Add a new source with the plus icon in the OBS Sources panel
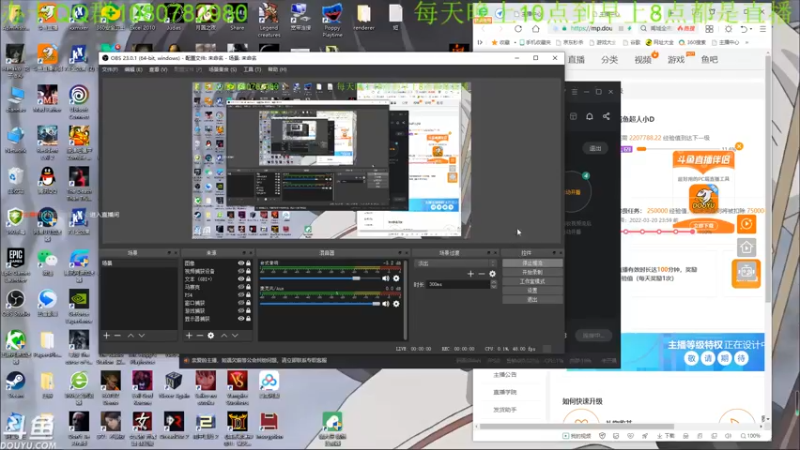 189,336
